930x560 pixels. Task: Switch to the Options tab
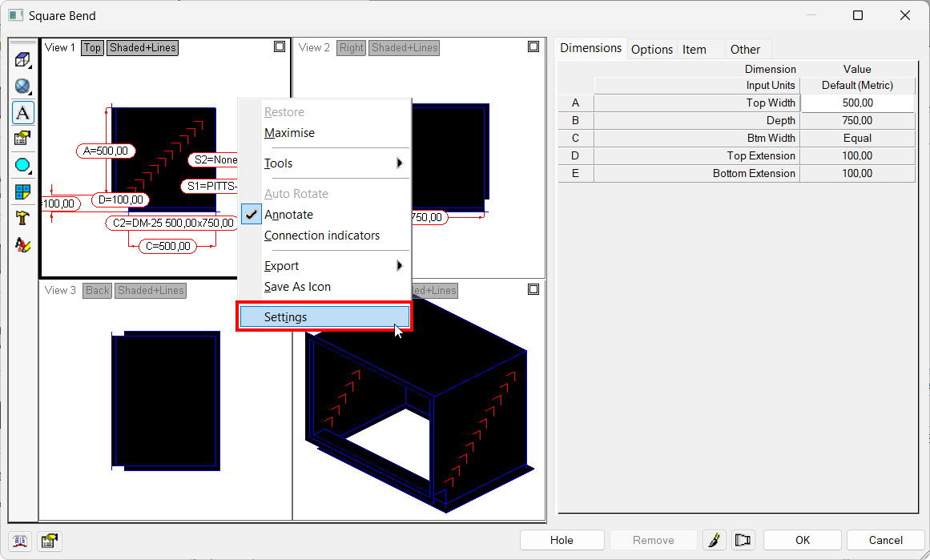651,49
